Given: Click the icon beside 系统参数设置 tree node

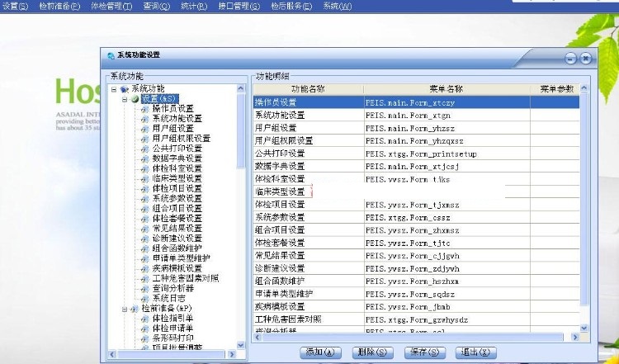Looking at the screenshot, I should (x=145, y=199).
